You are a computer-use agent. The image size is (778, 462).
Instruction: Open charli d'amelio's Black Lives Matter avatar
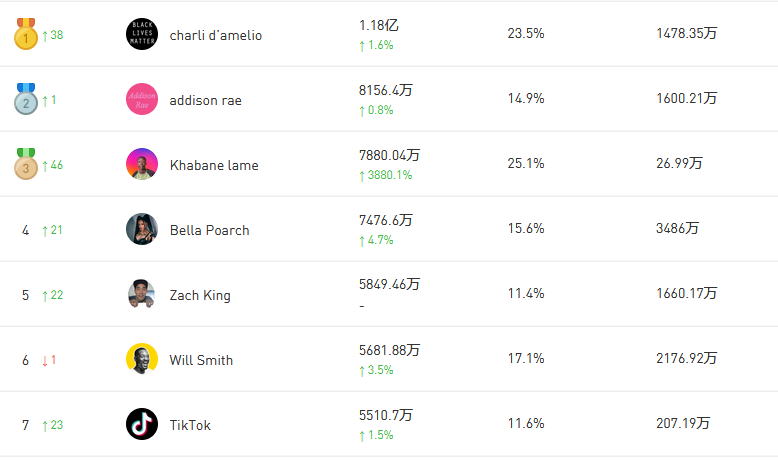click(x=142, y=35)
